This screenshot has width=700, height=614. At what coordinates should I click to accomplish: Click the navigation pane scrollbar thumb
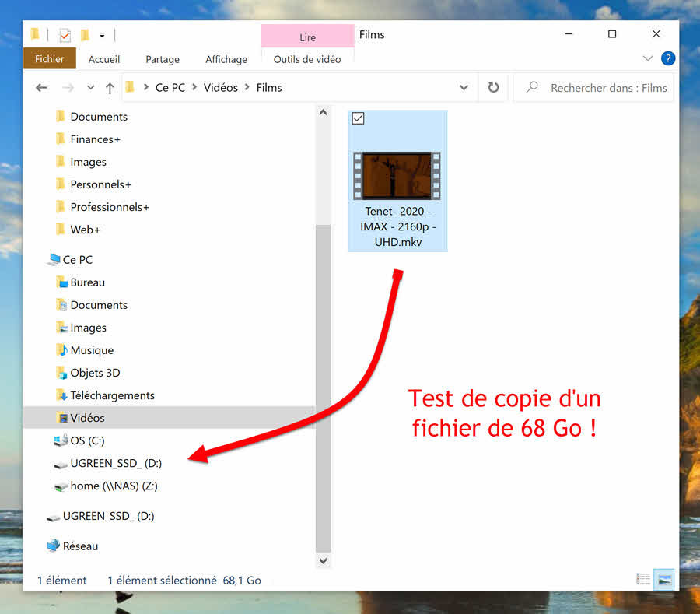coord(324,388)
